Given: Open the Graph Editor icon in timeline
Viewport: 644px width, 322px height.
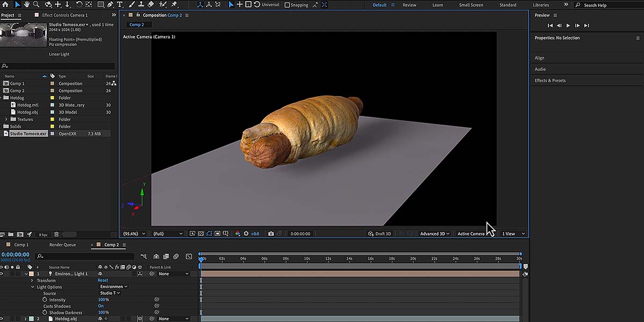Looking at the screenshot, I should (189, 257).
